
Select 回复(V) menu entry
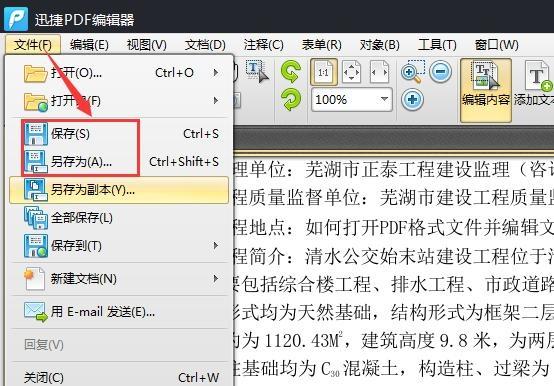(44, 345)
